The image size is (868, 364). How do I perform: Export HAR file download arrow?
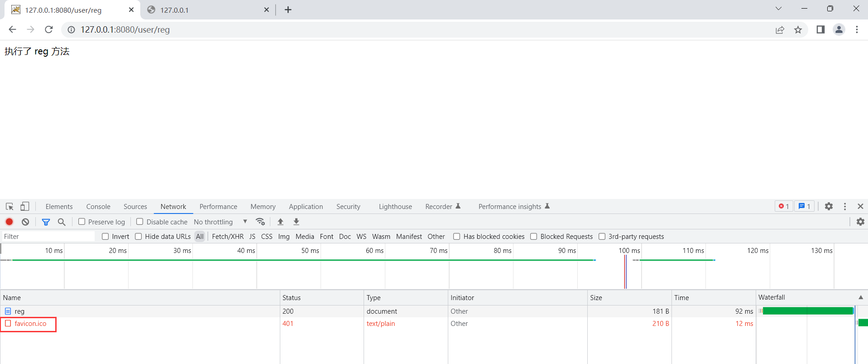pos(296,222)
